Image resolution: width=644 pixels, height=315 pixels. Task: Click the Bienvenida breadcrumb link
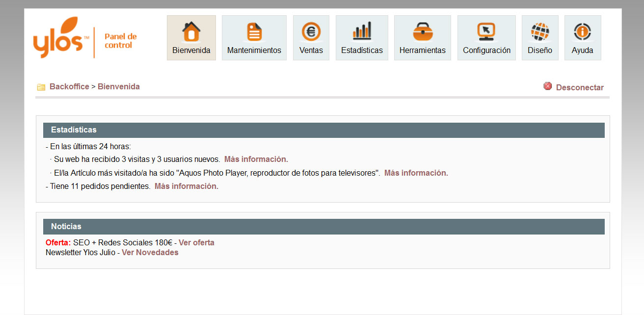click(x=119, y=87)
